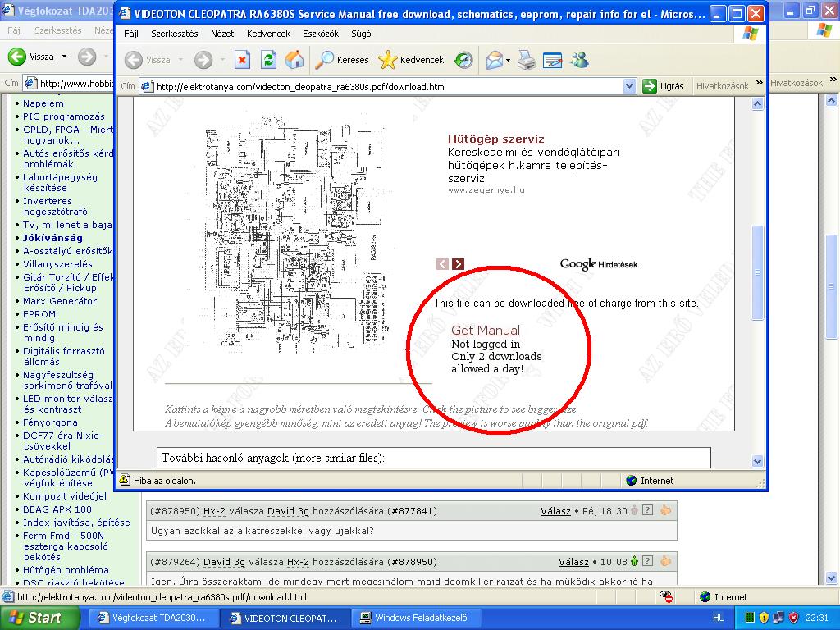Expand the Back history dropdown in the front window
The width and height of the screenshot is (840, 630).
180,60
